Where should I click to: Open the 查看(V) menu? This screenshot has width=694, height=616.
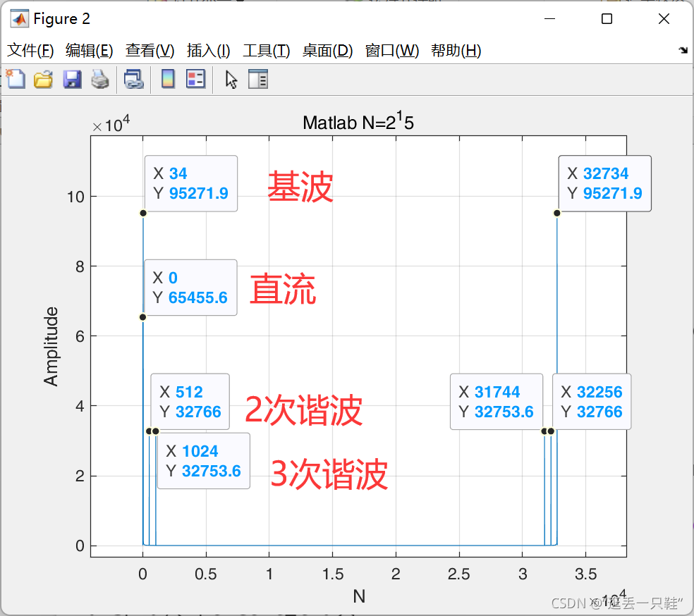150,51
